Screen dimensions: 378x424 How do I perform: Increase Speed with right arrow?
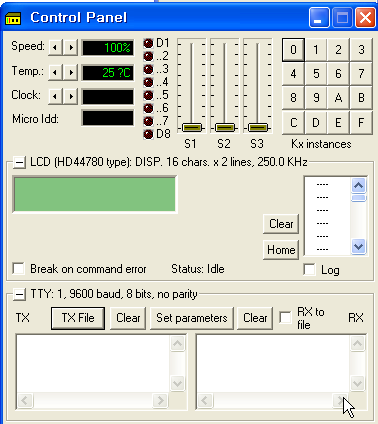click(71, 48)
